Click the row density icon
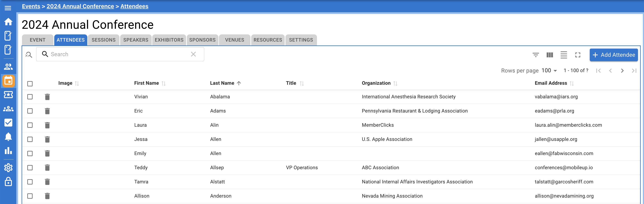The width and height of the screenshot is (644, 204). coord(564,55)
